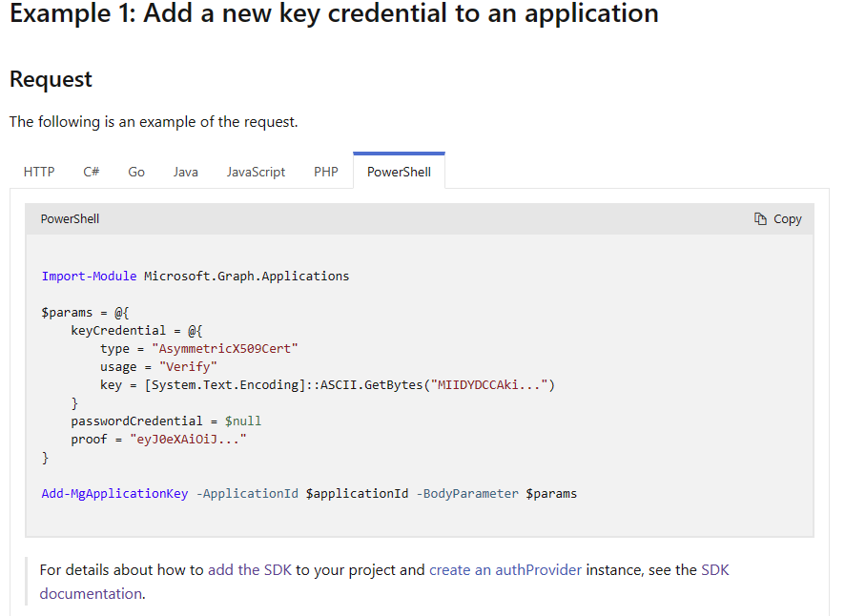845x616 pixels.
Task: Click the Add-MgApplicationKey cmdlet text
Action: click(113, 493)
